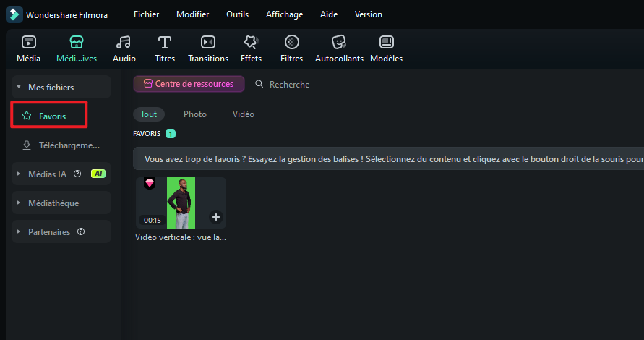This screenshot has height=340, width=644.
Task: Open the Téléchargeme... sidebar item
Action: click(61, 145)
